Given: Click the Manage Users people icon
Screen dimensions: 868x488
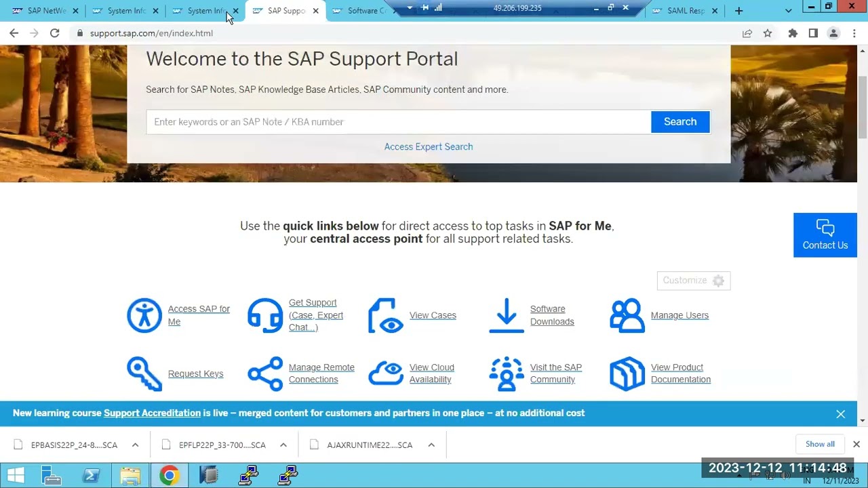Looking at the screenshot, I should coord(627,315).
